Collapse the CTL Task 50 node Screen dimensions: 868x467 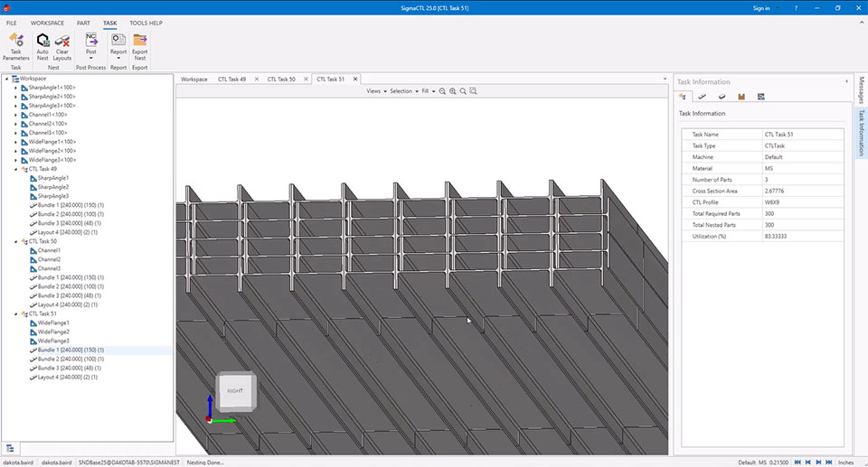(15, 241)
